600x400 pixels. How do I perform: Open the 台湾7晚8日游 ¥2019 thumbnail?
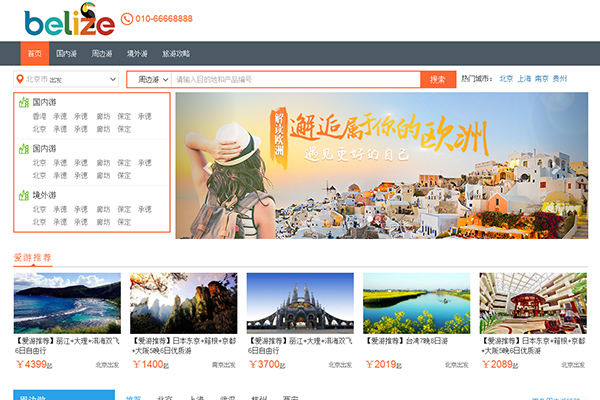(416, 302)
